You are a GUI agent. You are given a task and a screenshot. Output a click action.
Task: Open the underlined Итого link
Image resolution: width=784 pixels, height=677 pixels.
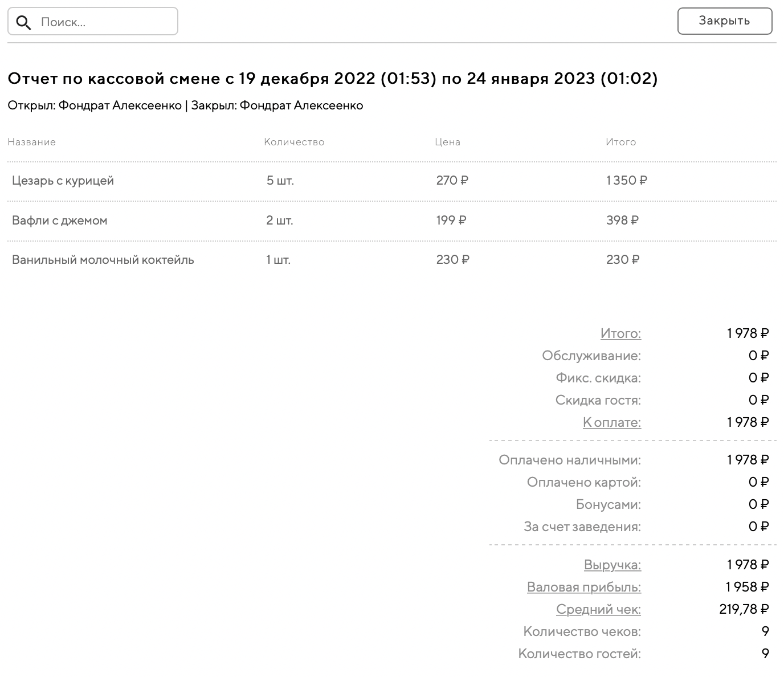pos(620,333)
